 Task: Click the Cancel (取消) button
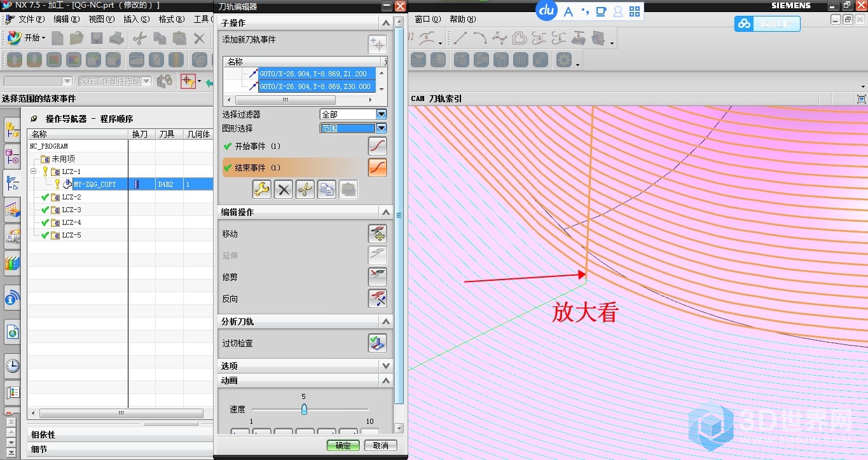click(380, 445)
